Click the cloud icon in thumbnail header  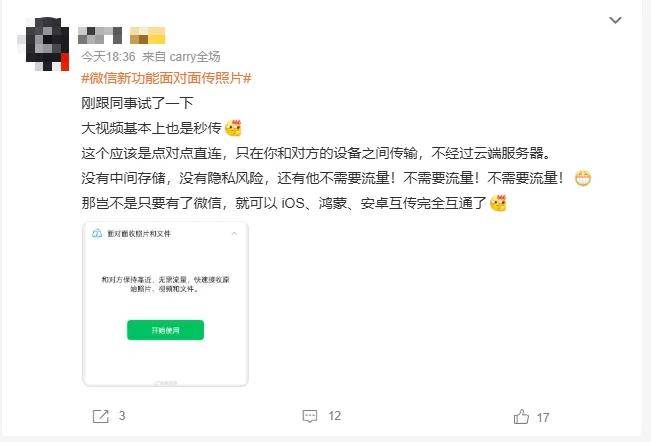(97, 233)
